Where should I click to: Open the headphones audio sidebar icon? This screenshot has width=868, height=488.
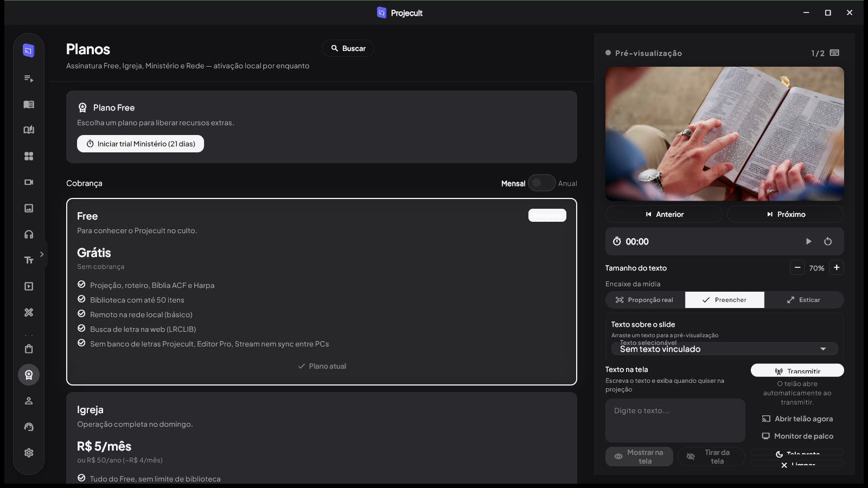click(x=29, y=234)
